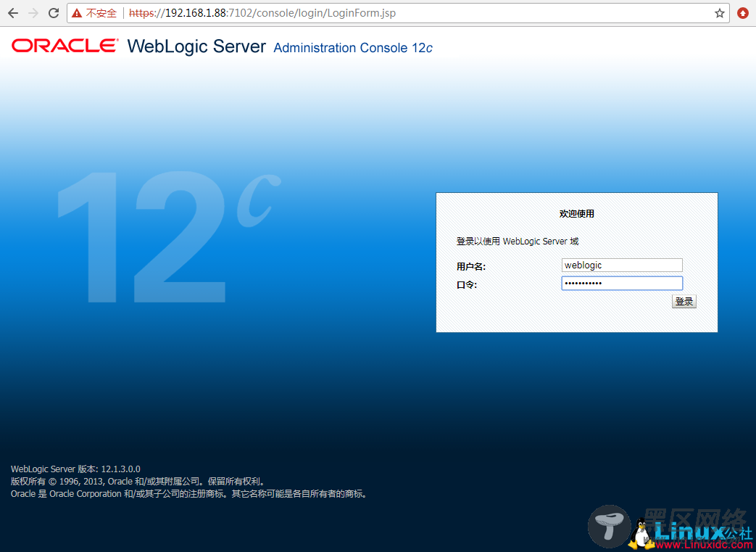Open the red extension icon beside the address bar

[743, 14]
